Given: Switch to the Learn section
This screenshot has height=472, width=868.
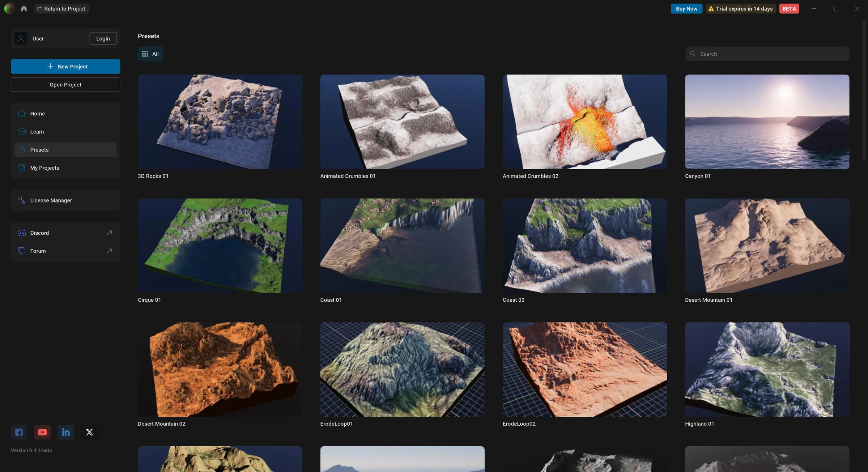Looking at the screenshot, I should [37, 131].
